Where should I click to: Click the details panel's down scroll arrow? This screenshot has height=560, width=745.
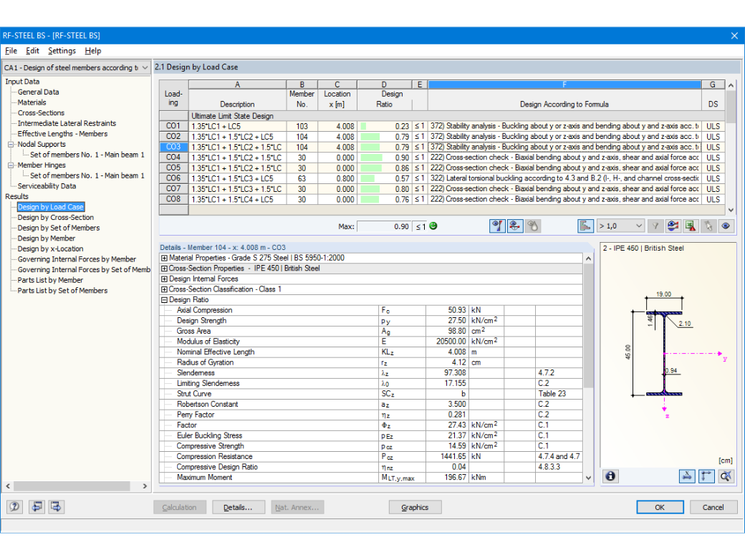pyautogui.click(x=588, y=478)
